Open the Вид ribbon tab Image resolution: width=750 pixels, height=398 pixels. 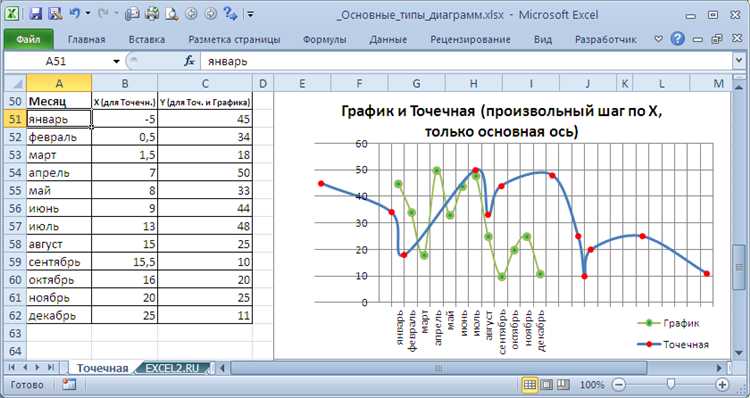[543, 40]
